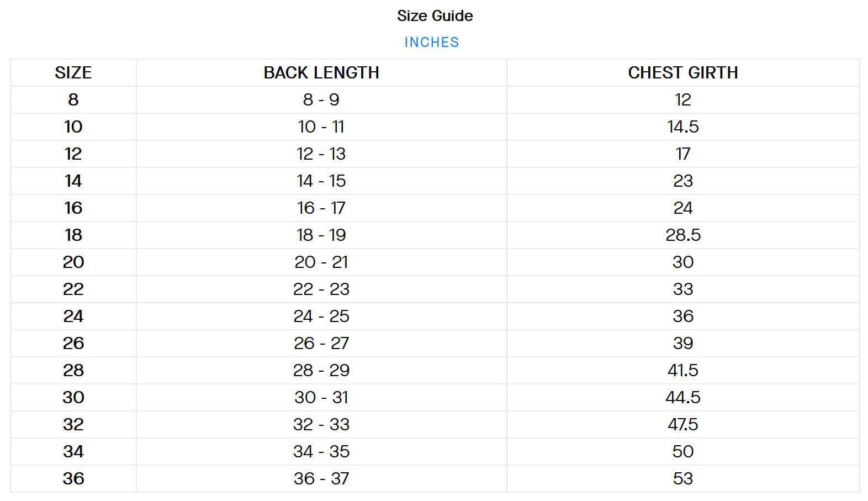868x501 pixels.
Task: Select back length cell "34 - 35"
Action: 321,452
